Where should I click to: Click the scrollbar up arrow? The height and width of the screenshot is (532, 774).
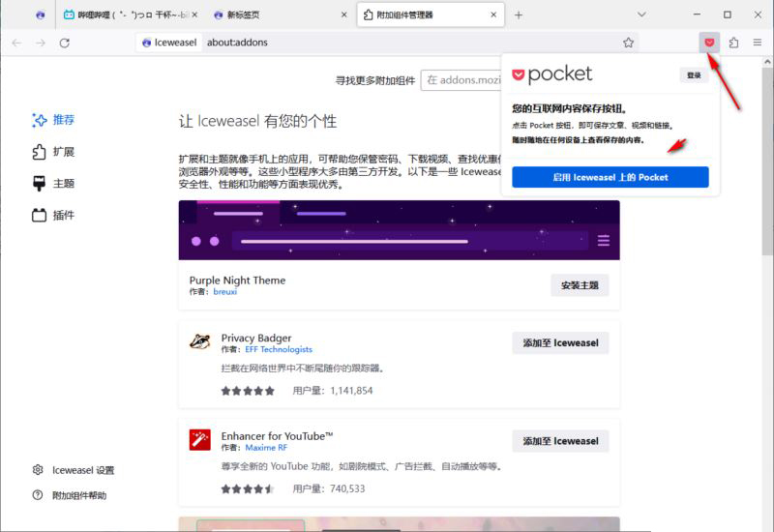tap(767, 62)
